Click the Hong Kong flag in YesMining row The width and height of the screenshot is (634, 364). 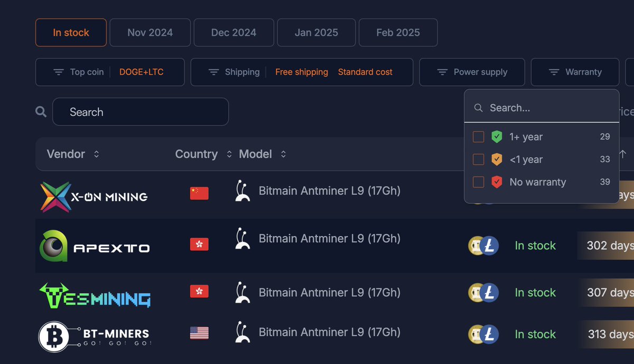pyautogui.click(x=199, y=291)
